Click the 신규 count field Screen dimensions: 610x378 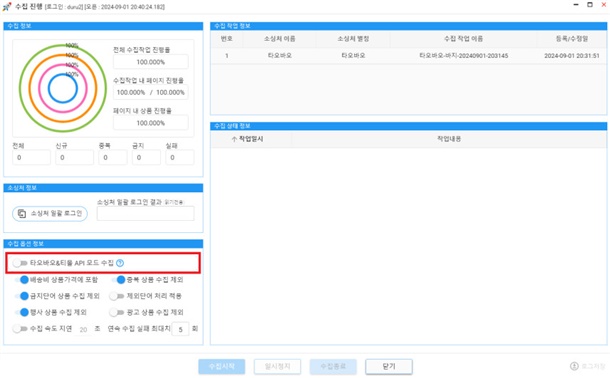pyautogui.click(x=74, y=158)
